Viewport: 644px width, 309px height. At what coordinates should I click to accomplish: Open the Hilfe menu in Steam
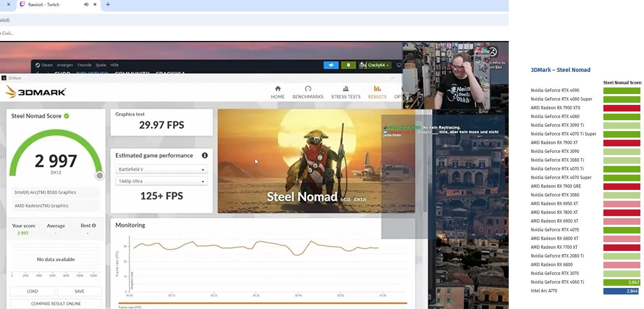114,65
